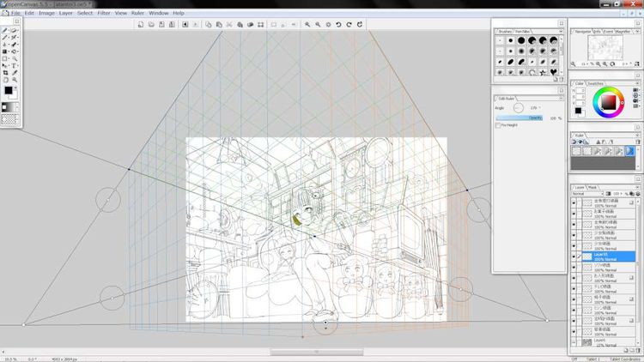This screenshot has width=644, height=362.
Task: Click the Navigator zoom-in magnifier button
Action: [605, 64]
